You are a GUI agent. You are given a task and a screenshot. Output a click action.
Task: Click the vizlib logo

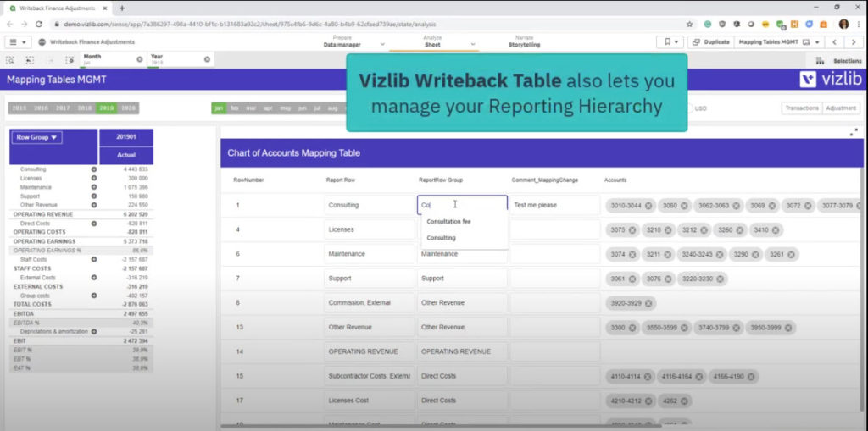[x=831, y=79]
